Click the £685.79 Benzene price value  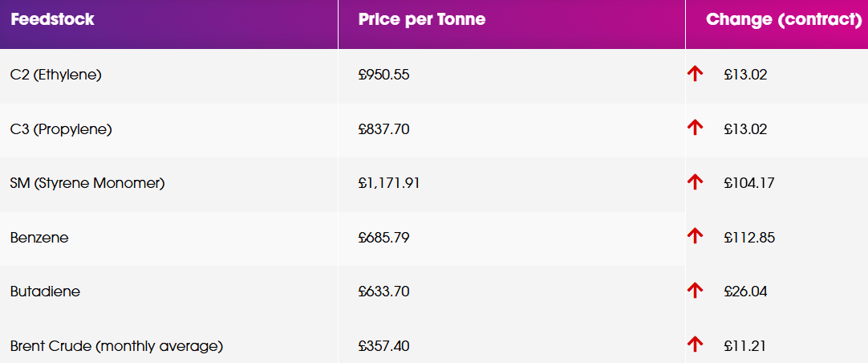(384, 238)
